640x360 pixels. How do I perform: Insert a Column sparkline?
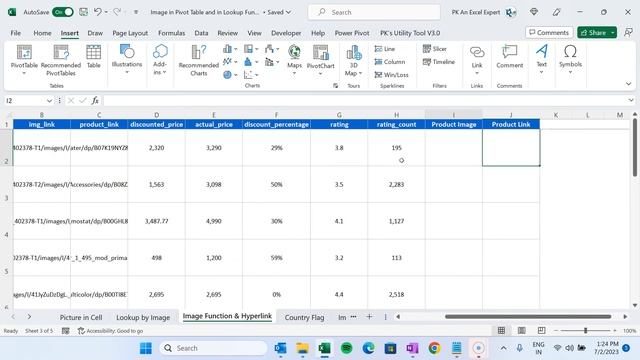pyautogui.click(x=390, y=62)
